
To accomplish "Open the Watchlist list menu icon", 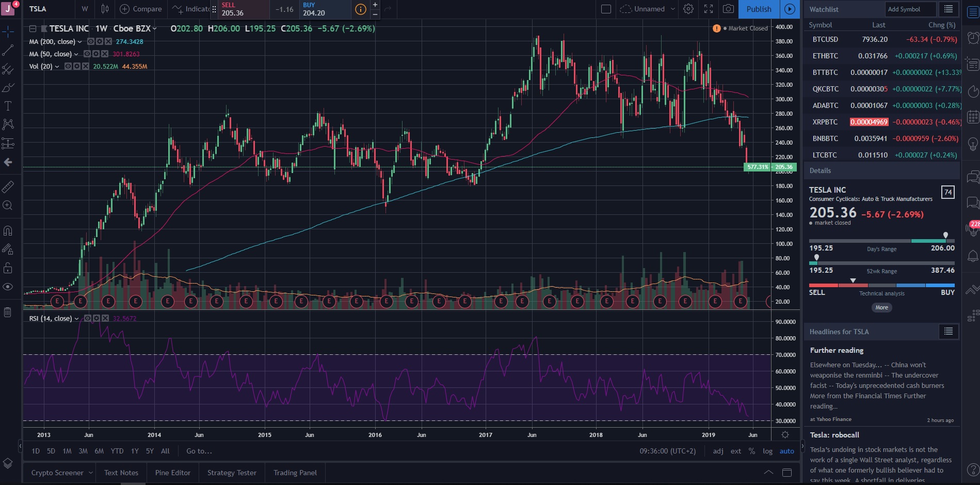I will [949, 9].
